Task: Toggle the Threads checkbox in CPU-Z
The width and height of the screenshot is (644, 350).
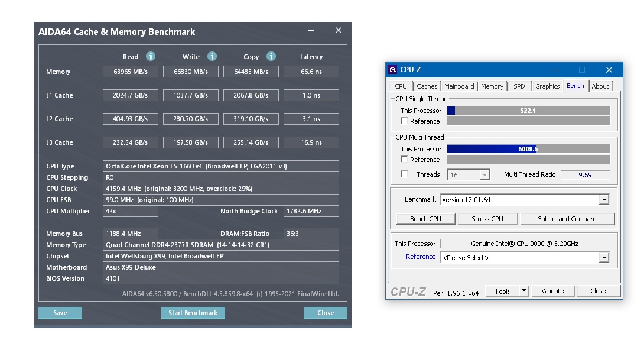Action: coord(404,174)
